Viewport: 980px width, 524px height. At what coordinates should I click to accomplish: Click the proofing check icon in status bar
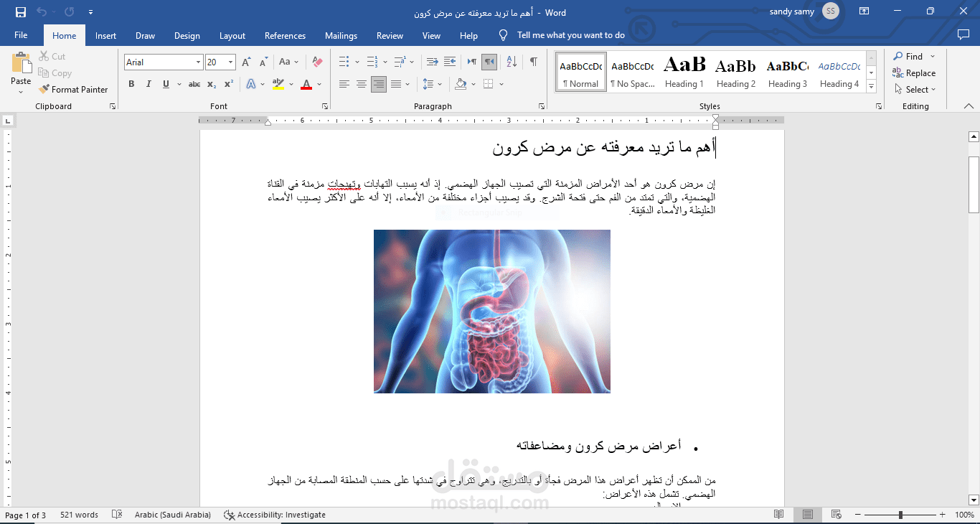pyautogui.click(x=117, y=515)
